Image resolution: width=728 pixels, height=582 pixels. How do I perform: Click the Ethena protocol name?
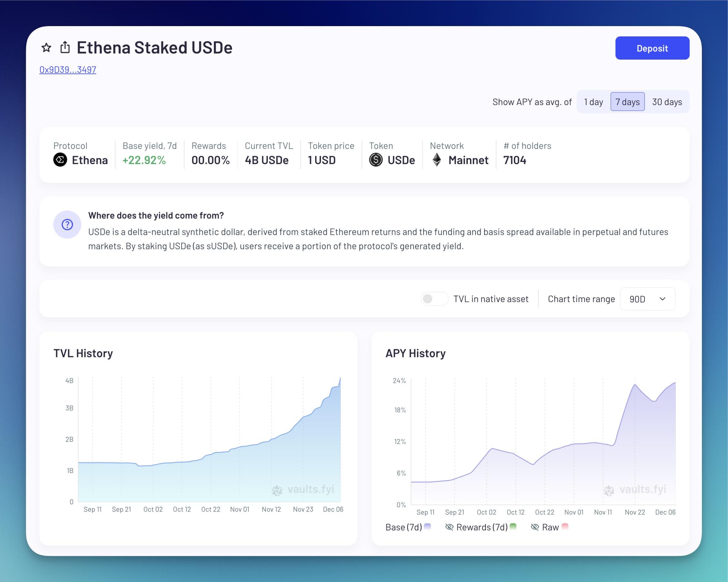[90, 160]
